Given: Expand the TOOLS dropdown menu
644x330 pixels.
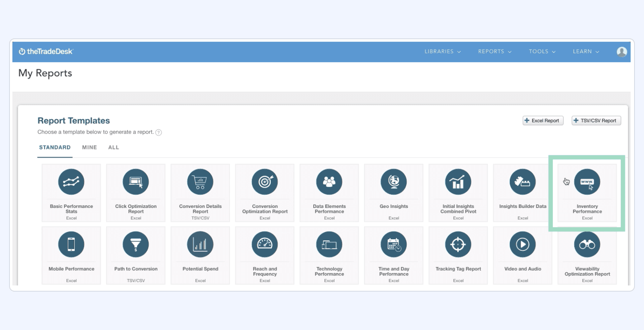Looking at the screenshot, I should (542, 52).
